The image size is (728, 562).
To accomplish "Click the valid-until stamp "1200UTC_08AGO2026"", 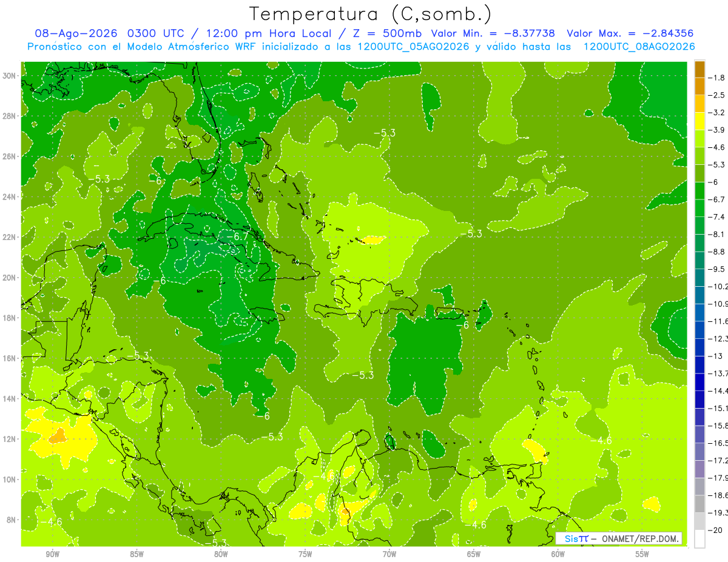I will tap(639, 46).
